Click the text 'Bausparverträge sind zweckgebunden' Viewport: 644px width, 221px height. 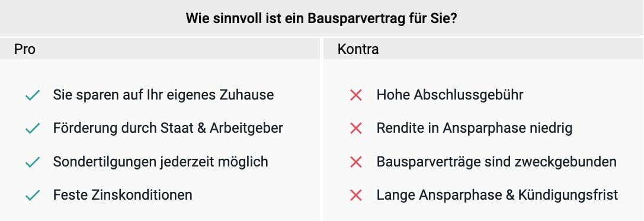coord(496,162)
